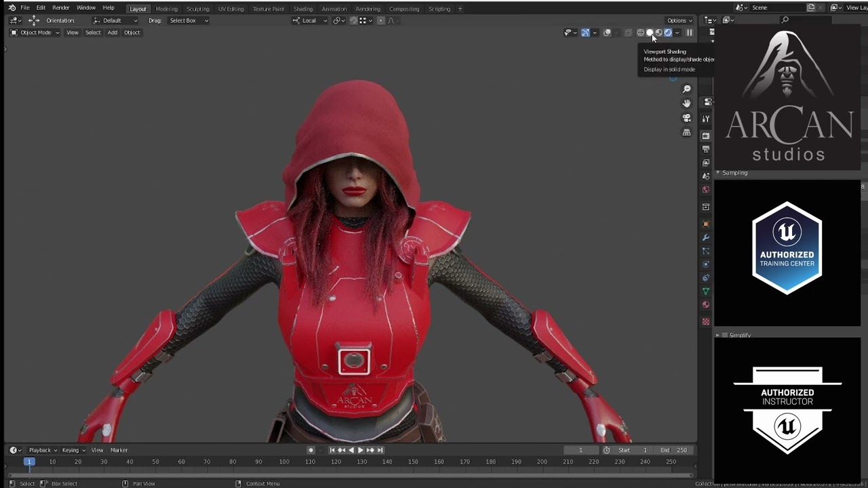This screenshot has height=488, width=868.
Task: Open the Keying dropdown in timeline
Action: point(73,450)
